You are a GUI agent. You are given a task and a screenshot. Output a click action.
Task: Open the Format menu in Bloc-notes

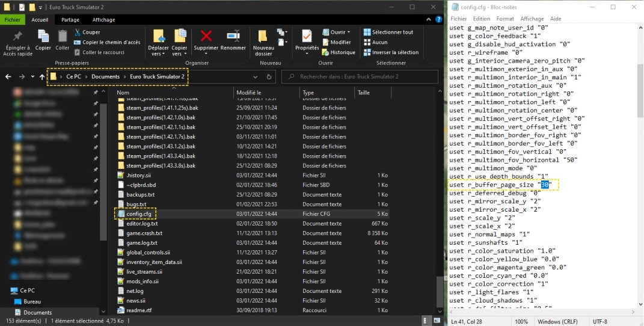click(x=505, y=19)
